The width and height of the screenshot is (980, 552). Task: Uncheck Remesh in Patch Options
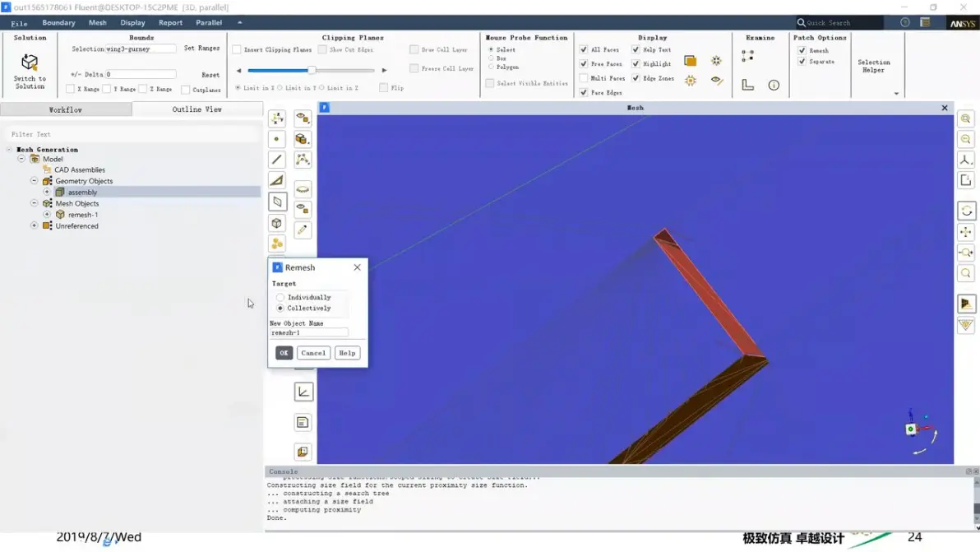(802, 51)
